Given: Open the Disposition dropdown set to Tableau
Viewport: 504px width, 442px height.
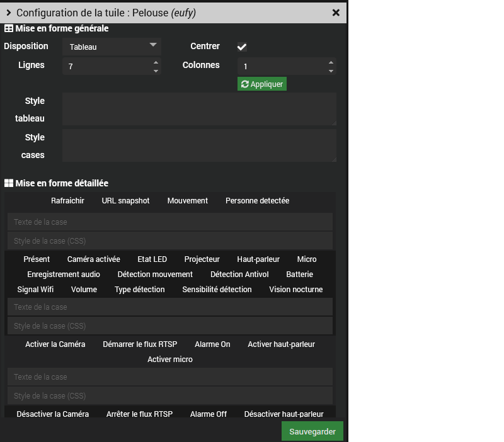Looking at the screenshot, I should pos(112,47).
